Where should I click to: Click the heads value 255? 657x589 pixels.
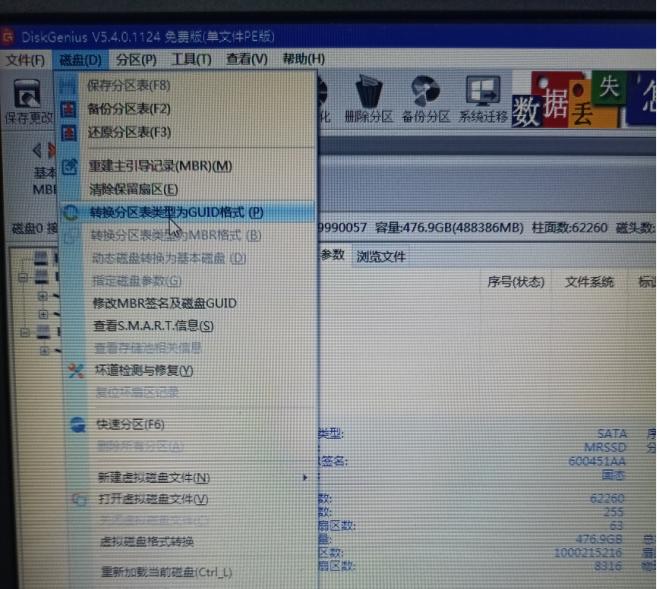click(614, 512)
